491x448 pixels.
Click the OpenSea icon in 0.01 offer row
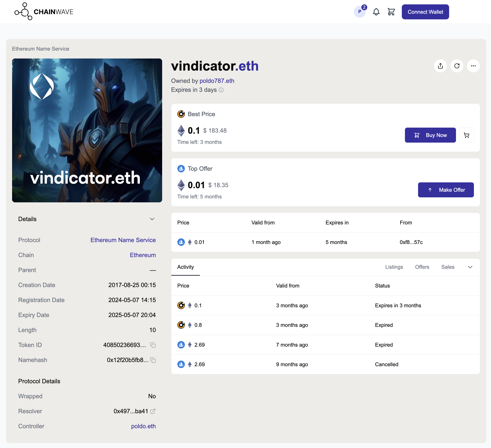[x=181, y=242]
